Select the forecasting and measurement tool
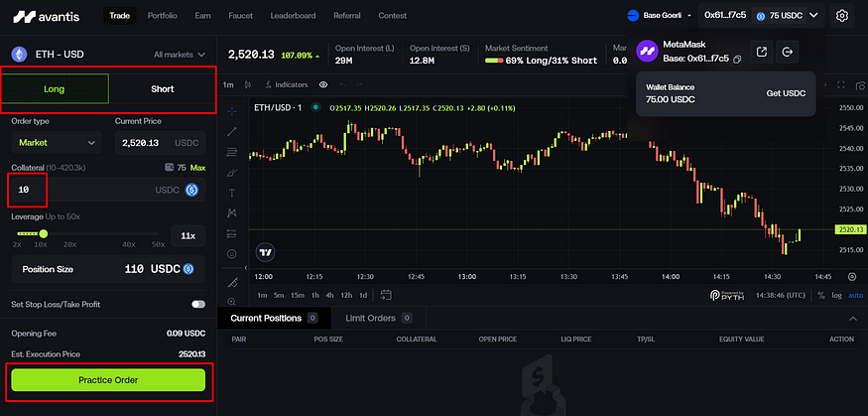 click(232, 233)
